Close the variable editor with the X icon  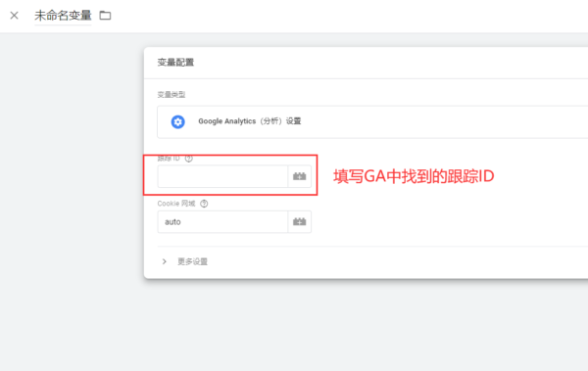coord(15,16)
